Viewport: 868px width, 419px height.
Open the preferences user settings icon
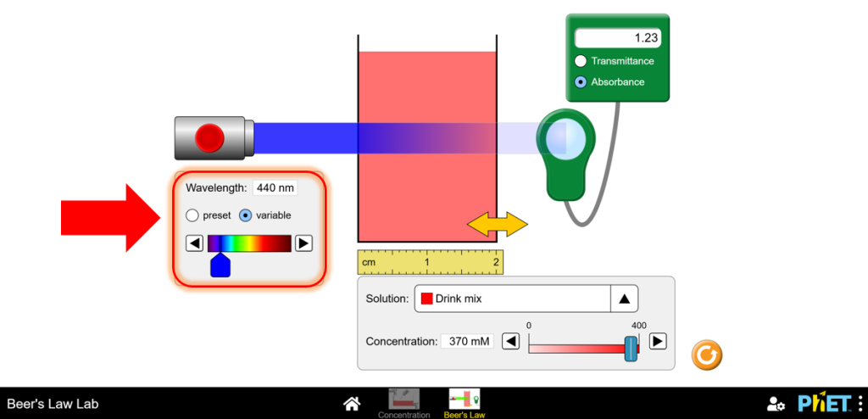[776, 404]
